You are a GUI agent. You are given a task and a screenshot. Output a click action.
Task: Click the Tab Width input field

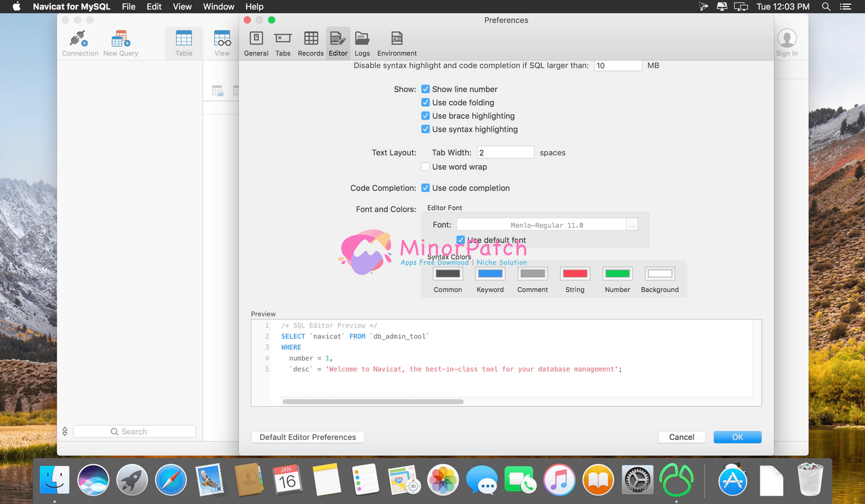[505, 153]
